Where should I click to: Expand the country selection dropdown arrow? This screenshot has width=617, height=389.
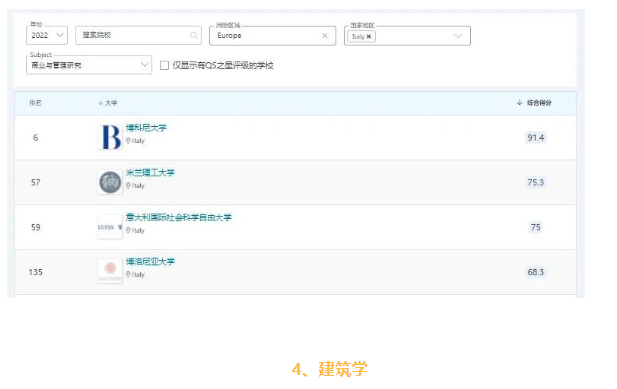point(458,36)
